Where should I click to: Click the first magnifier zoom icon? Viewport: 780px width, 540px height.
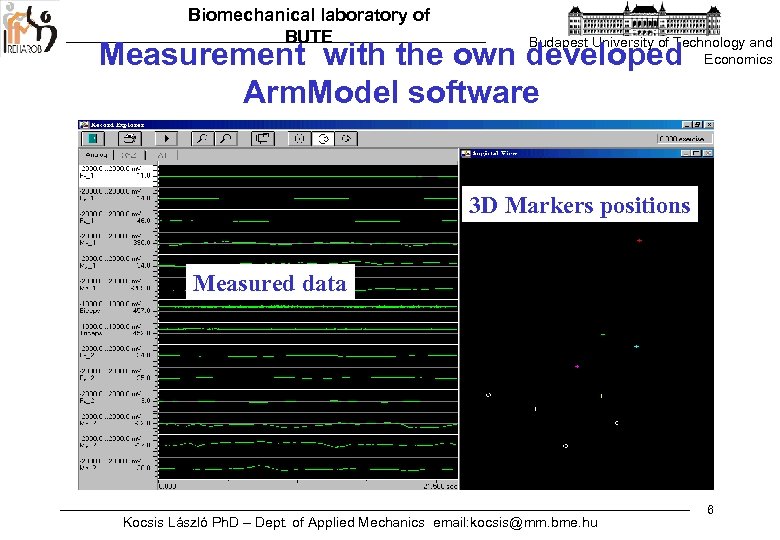coord(202,139)
